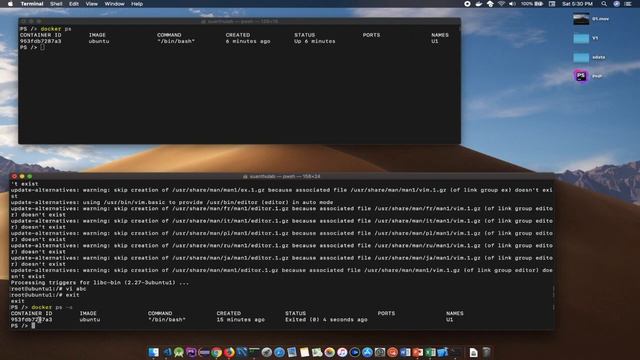The image size is (640, 360).
Task: Open the document stack beside the Trash
Action: tap(473, 352)
